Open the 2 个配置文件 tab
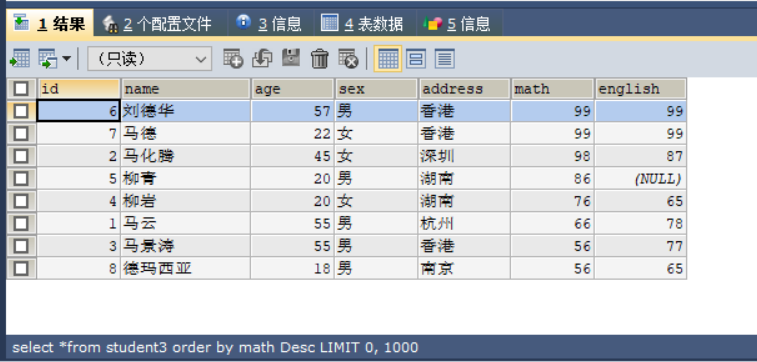 coord(159,23)
